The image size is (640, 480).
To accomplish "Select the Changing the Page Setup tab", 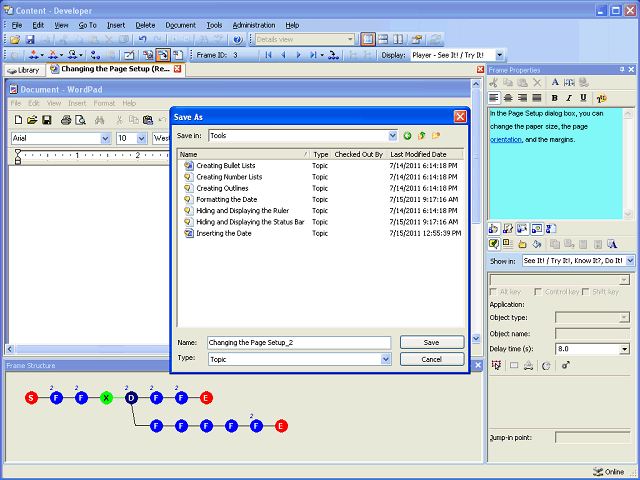I will click(x=115, y=69).
